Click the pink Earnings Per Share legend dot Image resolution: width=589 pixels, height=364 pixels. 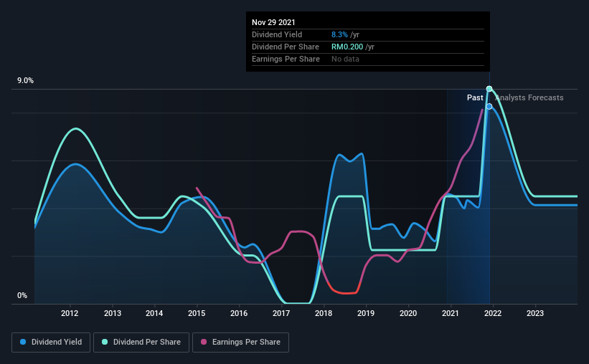[x=204, y=342]
